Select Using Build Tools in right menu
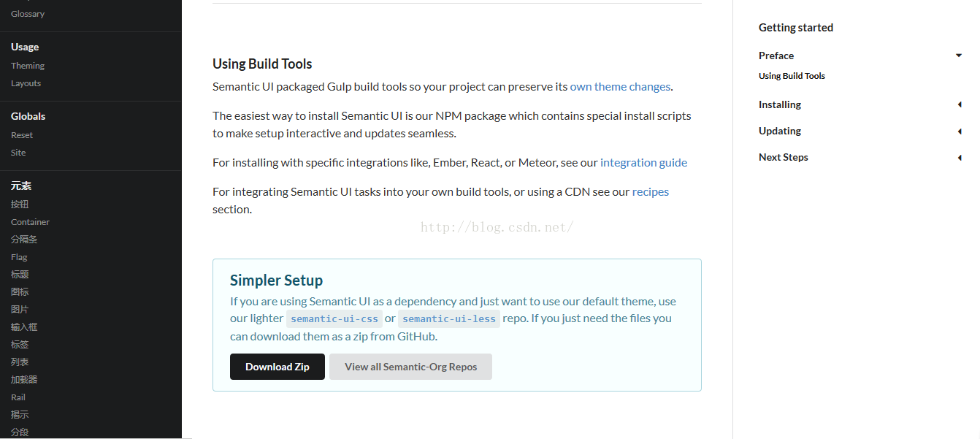The height and width of the screenshot is (439, 980). tap(792, 76)
